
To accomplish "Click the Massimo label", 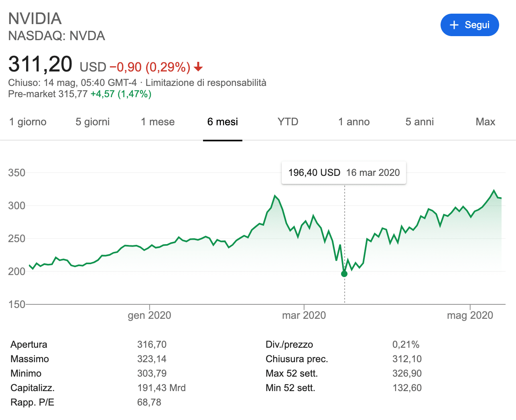I will pos(30,359).
